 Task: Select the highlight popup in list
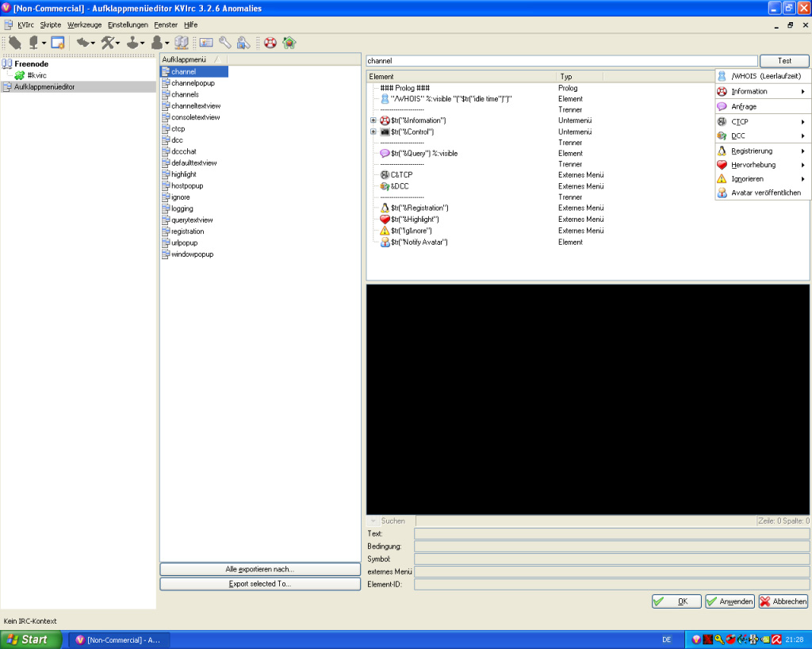[x=184, y=174]
